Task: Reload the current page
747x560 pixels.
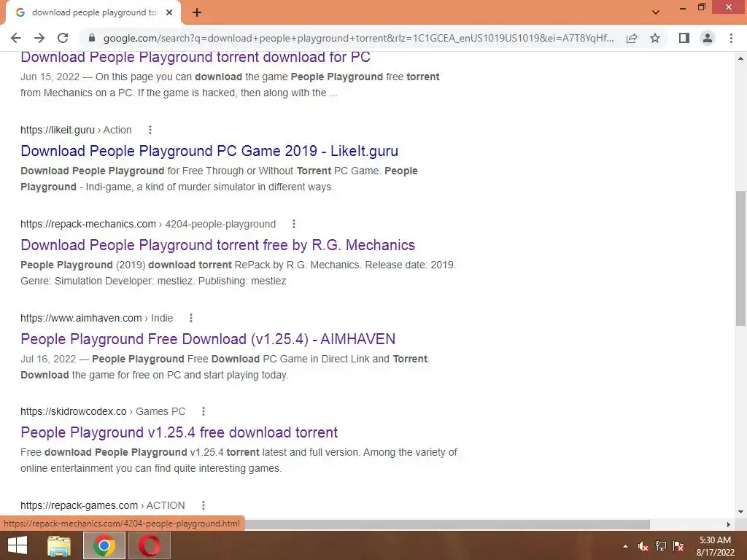Action: (63, 38)
